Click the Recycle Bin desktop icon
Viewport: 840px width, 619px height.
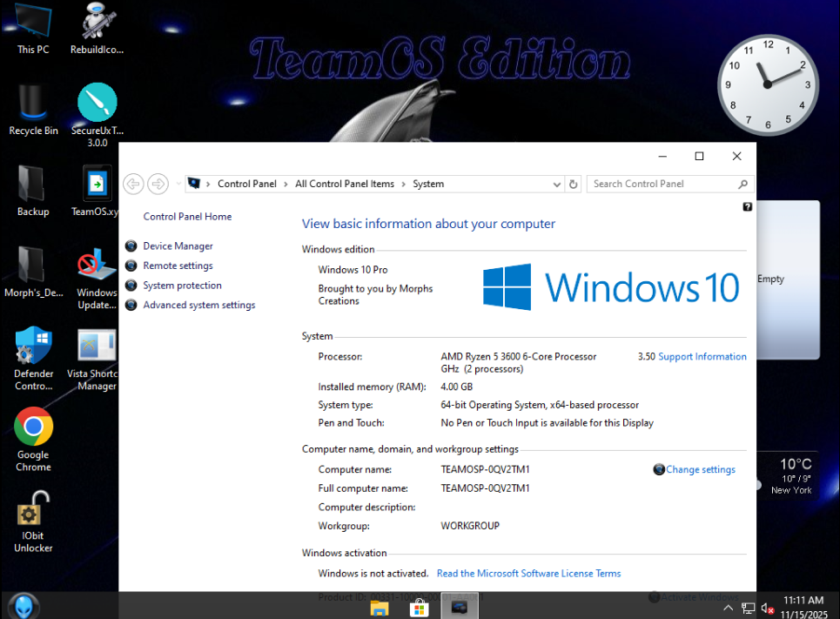(x=33, y=104)
